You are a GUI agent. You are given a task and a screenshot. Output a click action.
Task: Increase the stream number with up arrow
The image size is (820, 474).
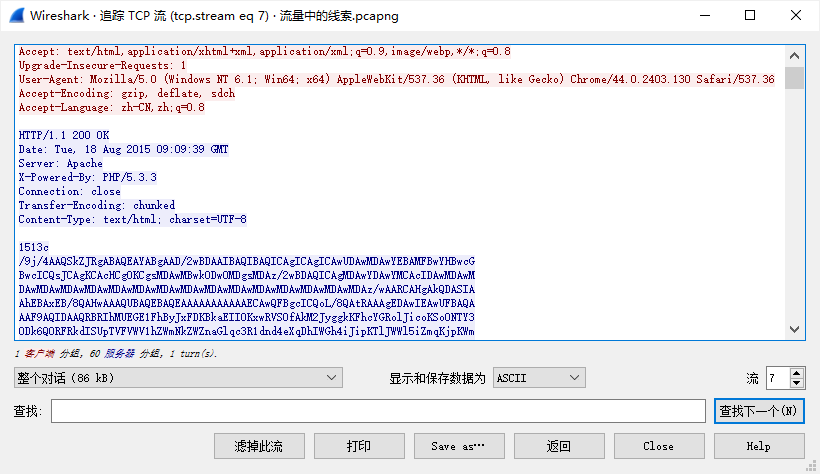[x=796, y=372]
